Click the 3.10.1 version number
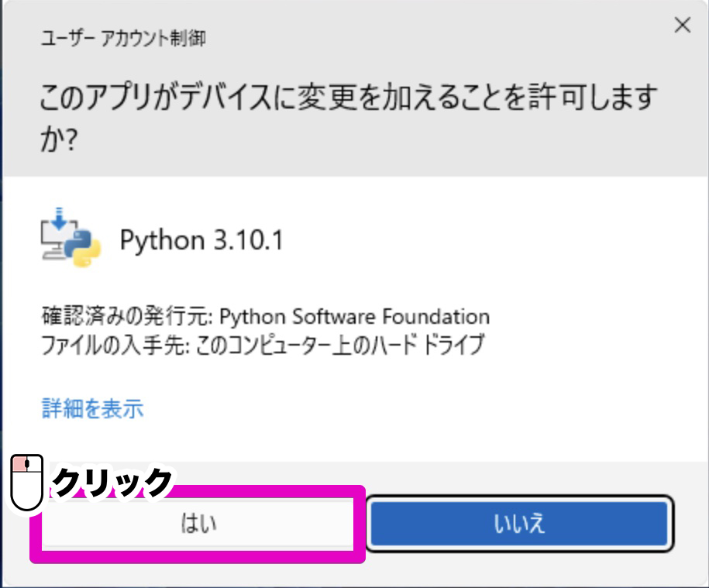The width and height of the screenshot is (709, 588). pos(247,240)
